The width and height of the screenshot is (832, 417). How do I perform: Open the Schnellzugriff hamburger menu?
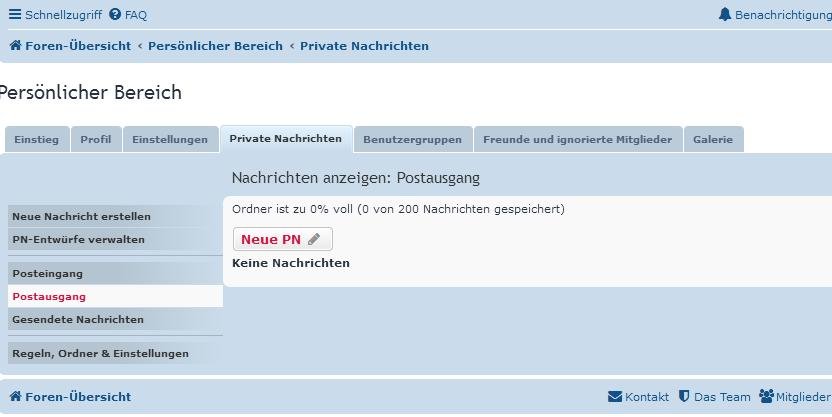click(14, 15)
